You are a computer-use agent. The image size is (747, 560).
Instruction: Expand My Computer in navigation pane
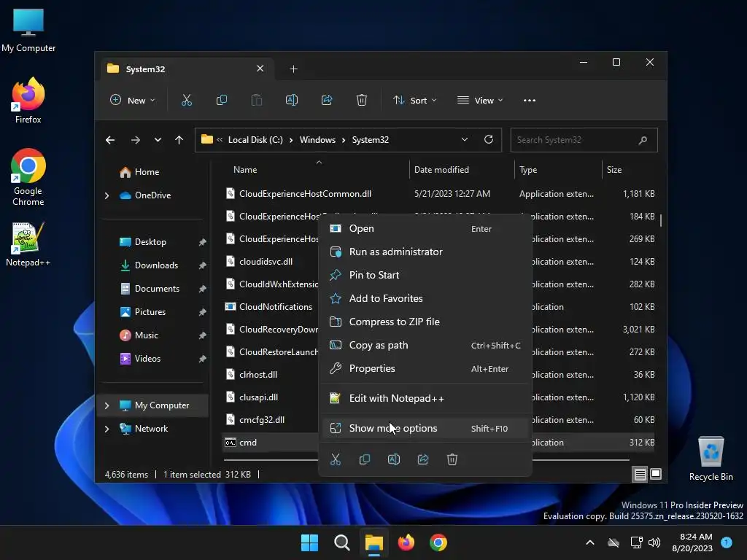point(107,405)
